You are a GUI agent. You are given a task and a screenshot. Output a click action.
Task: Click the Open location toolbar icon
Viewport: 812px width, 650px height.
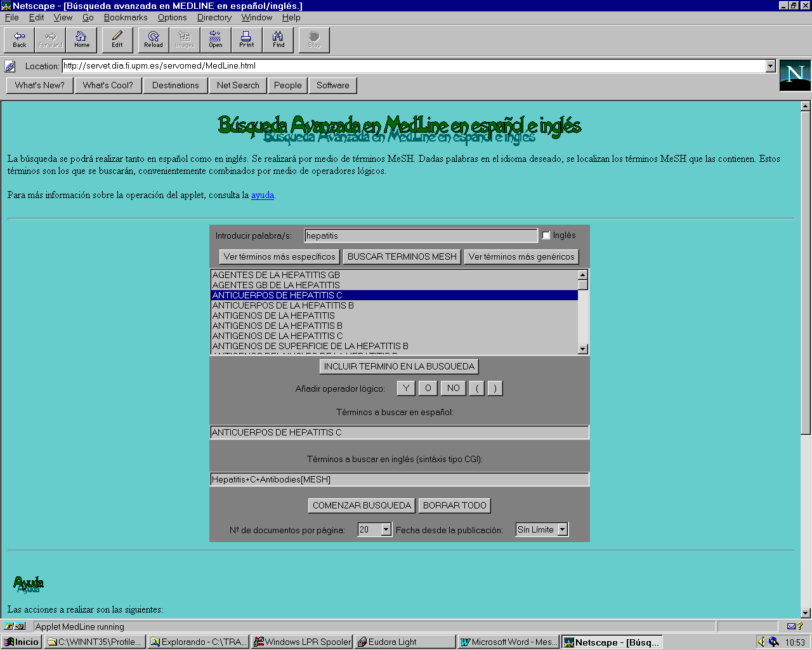[216, 40]
